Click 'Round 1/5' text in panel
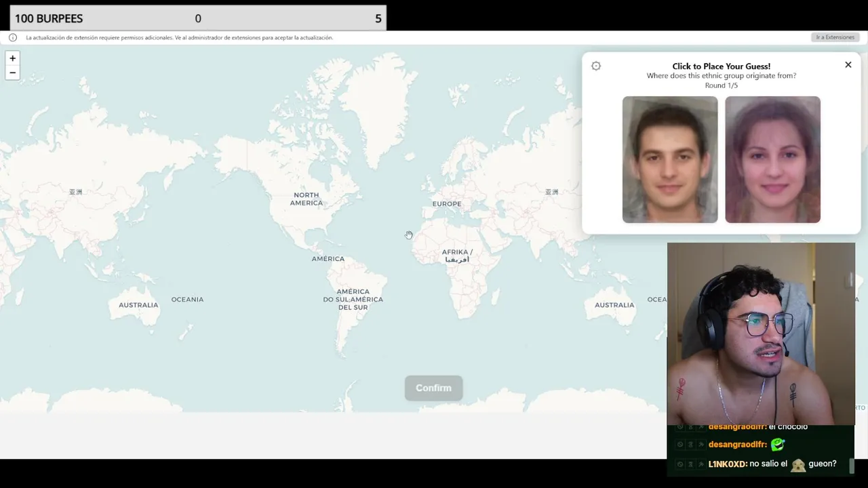 point(722,85)
